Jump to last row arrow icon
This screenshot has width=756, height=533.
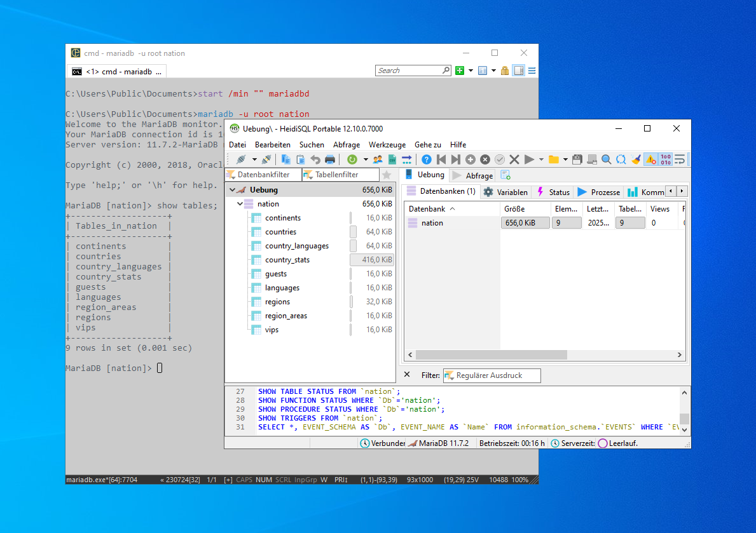tap(456, 159)
